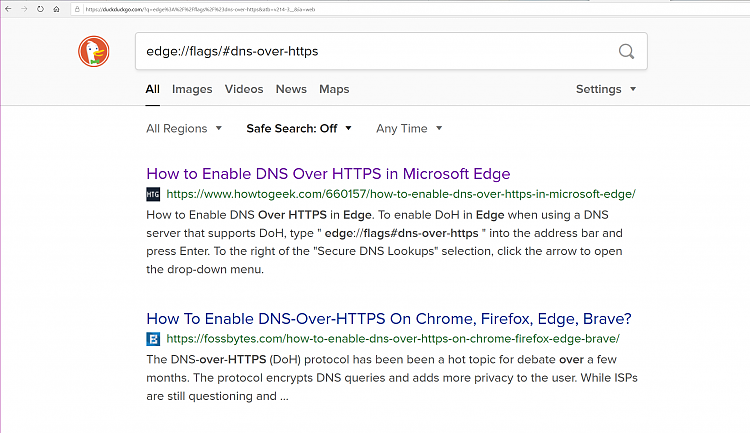Viewport: 750px width, 433px height.
Task: Open the Safe Search: Off dropdown
Action: 299,128
